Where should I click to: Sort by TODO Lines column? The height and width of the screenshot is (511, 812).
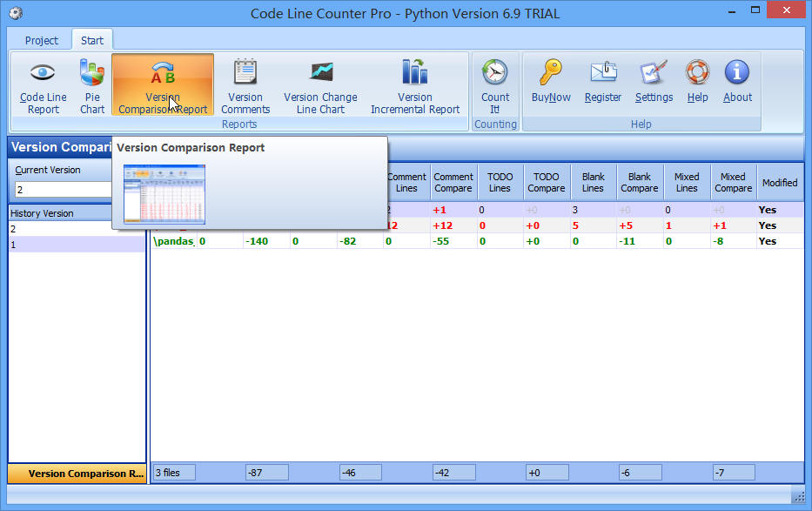coord(500,182)
